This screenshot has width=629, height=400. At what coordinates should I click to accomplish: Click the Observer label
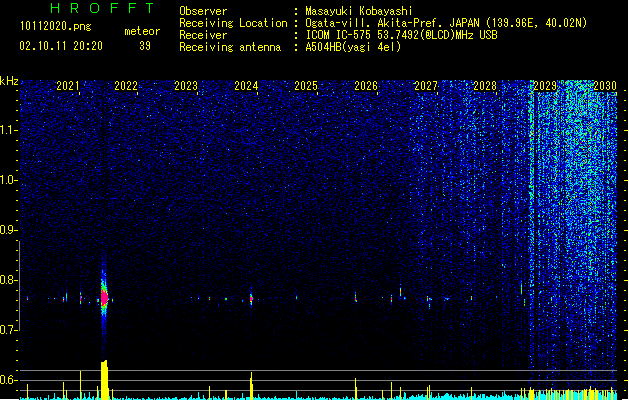click(x=203, y=11)
